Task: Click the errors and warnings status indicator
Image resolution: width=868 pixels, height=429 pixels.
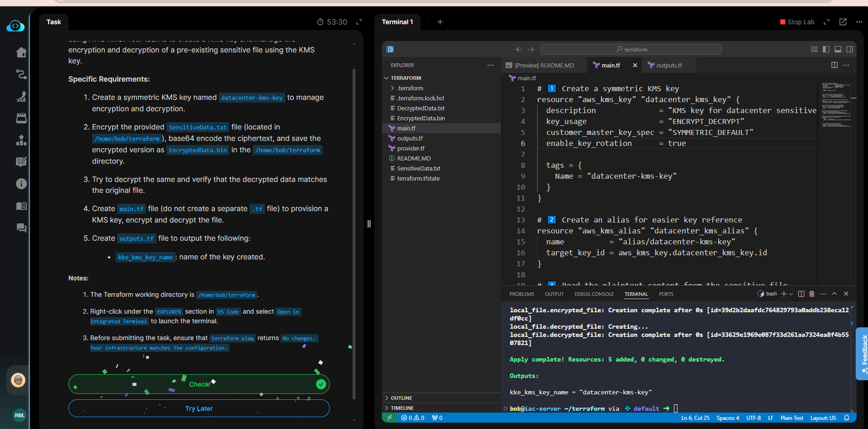Action: click(x=413, y=418)
